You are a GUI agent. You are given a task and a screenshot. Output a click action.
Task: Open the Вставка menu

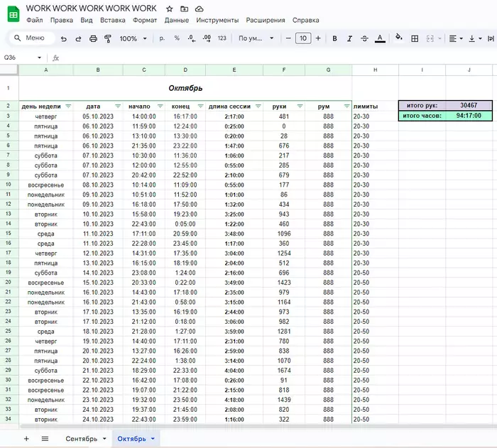pyautogui.click(x=112, y=21)
